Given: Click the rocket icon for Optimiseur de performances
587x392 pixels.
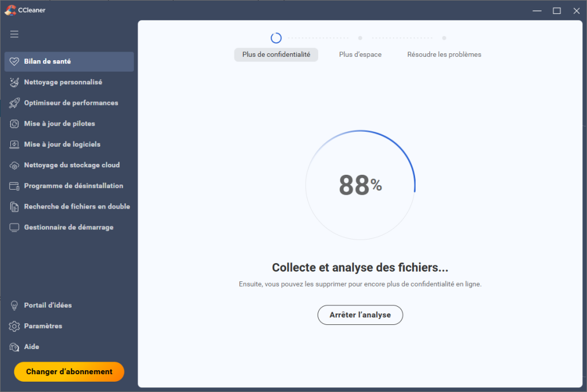Looking at the screenshot, I should [14, 103].
